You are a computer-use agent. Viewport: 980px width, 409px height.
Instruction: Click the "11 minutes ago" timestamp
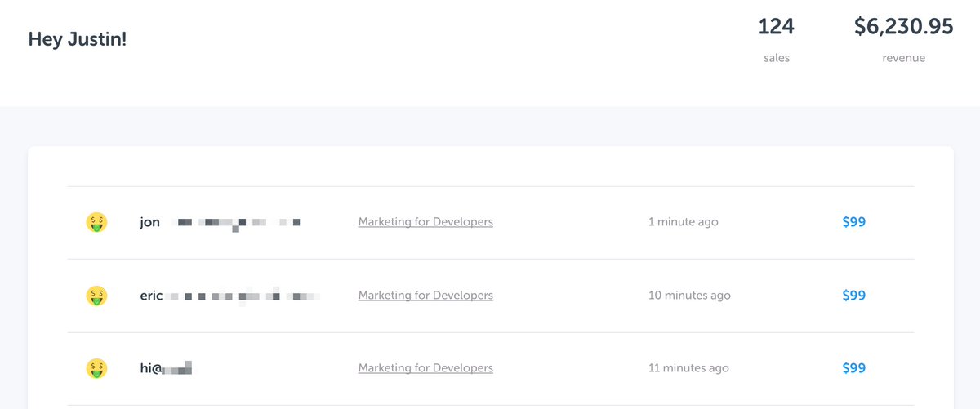point(688,368)
